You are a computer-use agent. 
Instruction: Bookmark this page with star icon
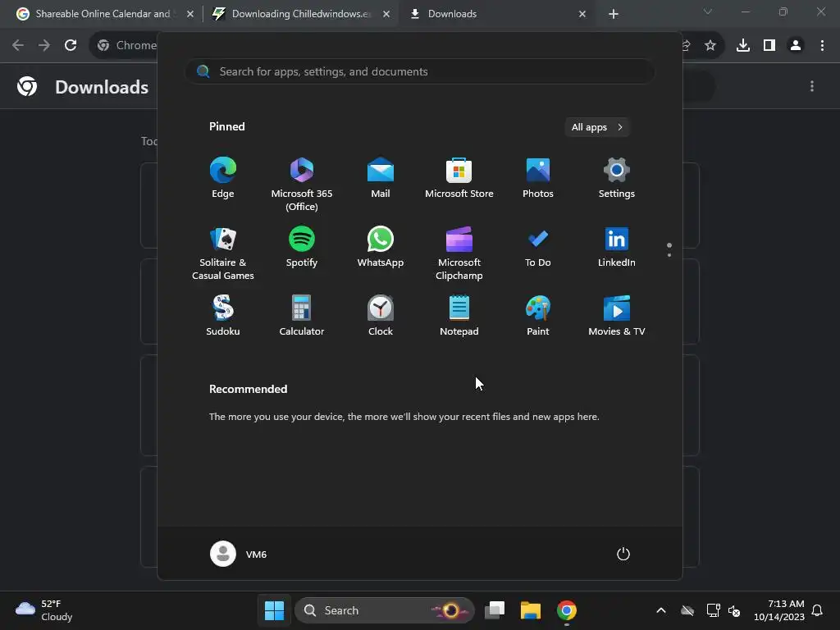pos(710,46)
